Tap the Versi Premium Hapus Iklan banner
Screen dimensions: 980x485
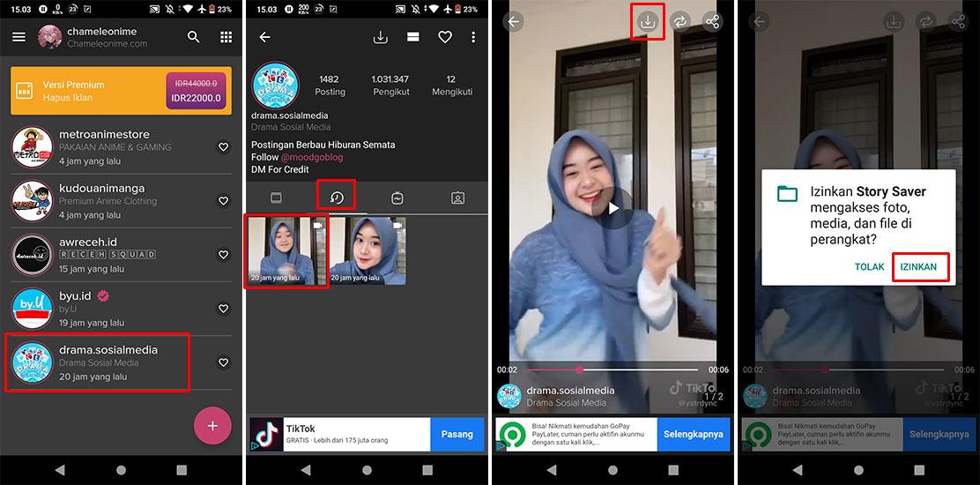(121, 91)
